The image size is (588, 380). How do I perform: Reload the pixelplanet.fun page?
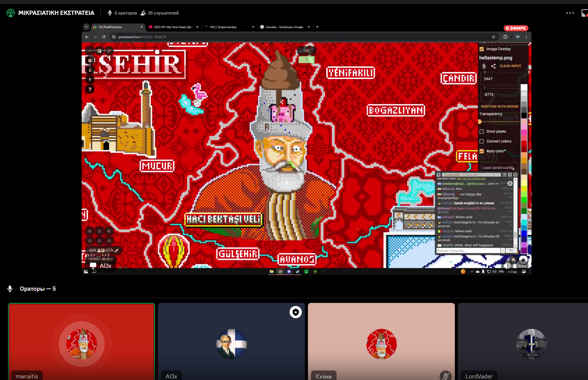point(103,37)
